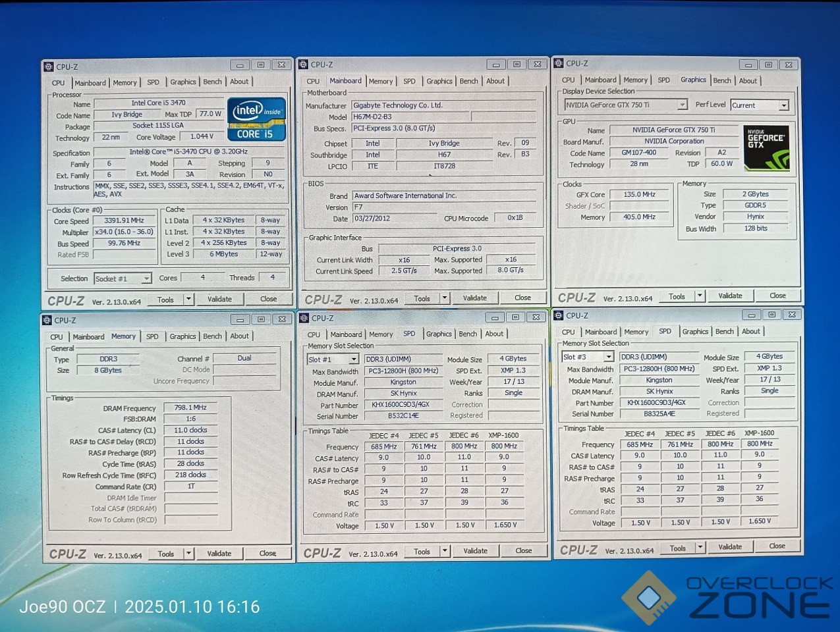The image size is (840, 632).
Task: Select CPU tab in the GeForce Graphics window
Action: click(568, 80)
